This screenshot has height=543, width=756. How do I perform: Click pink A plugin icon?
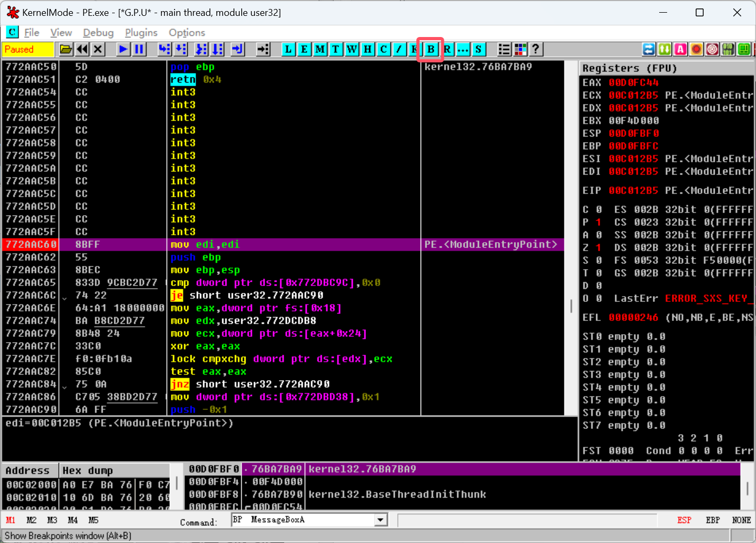680,49
